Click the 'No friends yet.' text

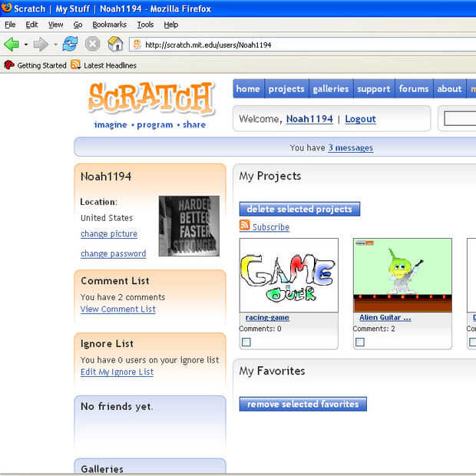pyautogui.click(x=117, y=406)
